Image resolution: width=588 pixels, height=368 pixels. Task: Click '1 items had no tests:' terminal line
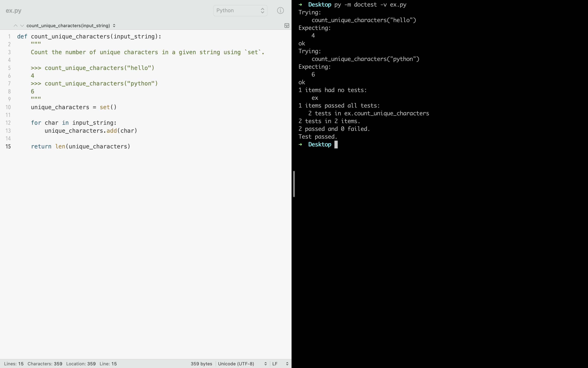pos(332,90)
